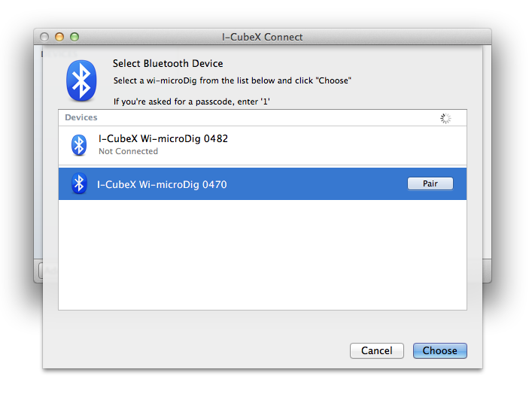
Task: Click the gray disabled close button
Action: click(44, 37)
